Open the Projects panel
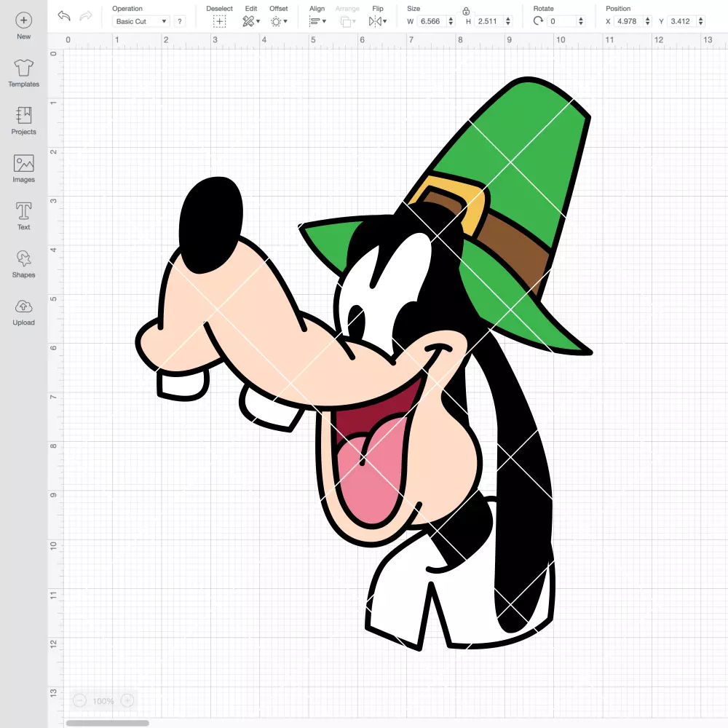This screenshot has height=728, width=728. click(x=24, y=121)
